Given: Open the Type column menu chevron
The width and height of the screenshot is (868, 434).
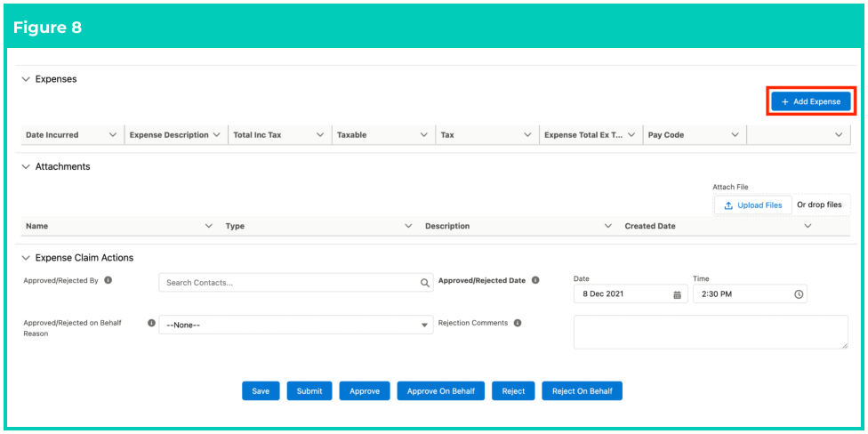Looking at the screenshot, I should [408, 227].
